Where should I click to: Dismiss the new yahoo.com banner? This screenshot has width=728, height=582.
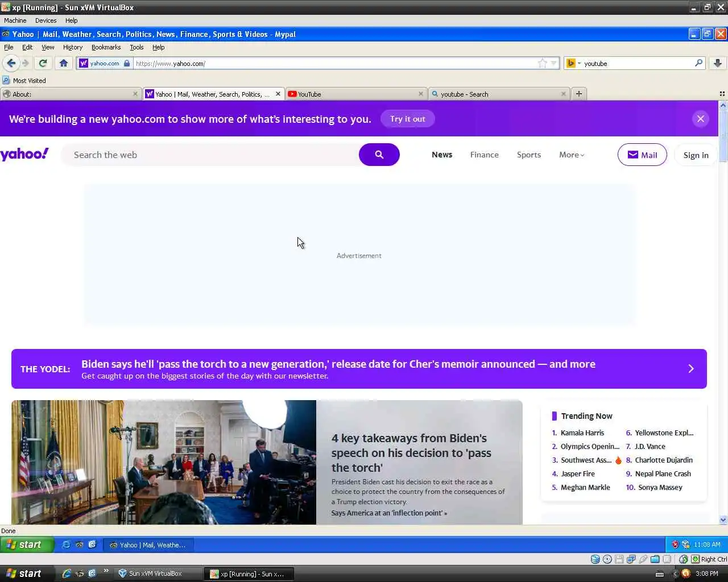click(701, 119)
